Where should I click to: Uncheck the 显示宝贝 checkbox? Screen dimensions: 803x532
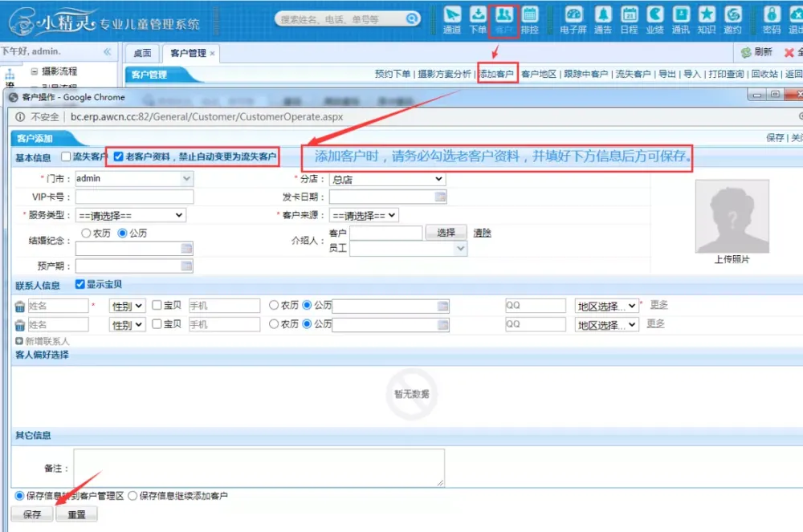(x=79, y=285)
